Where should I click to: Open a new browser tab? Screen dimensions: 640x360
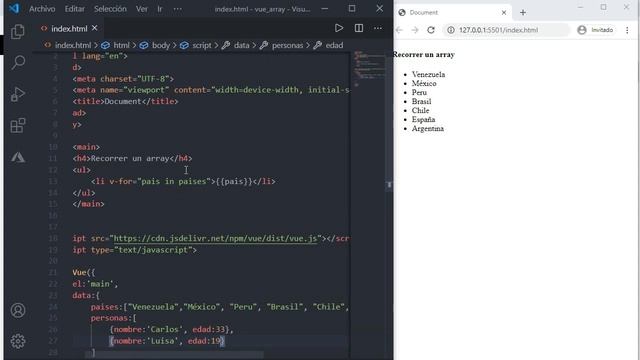tap(523, 13)
